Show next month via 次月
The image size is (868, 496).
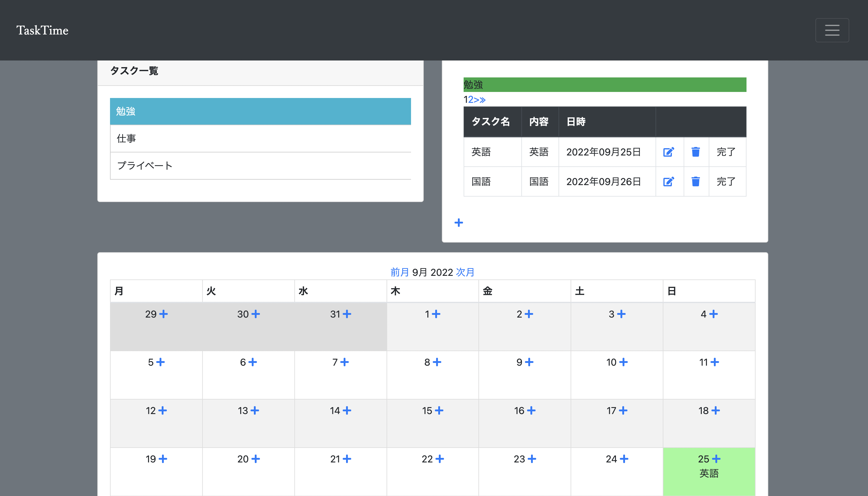click(465, 272)
